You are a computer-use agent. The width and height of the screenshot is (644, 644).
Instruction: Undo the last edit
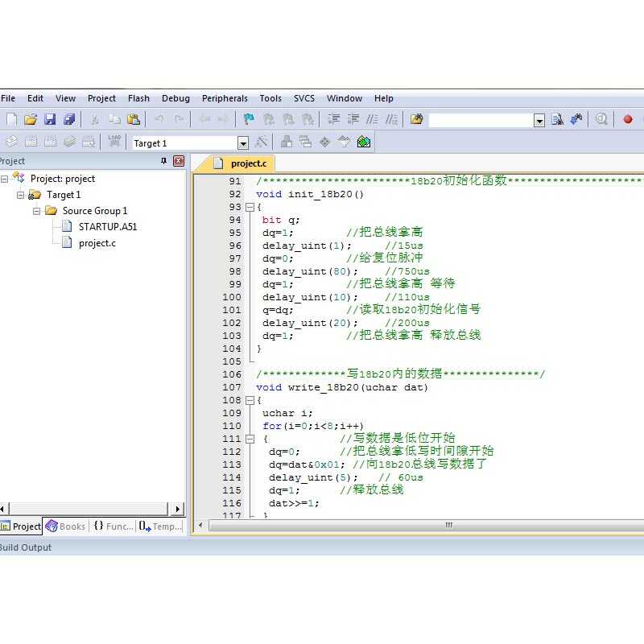[159, 119]
